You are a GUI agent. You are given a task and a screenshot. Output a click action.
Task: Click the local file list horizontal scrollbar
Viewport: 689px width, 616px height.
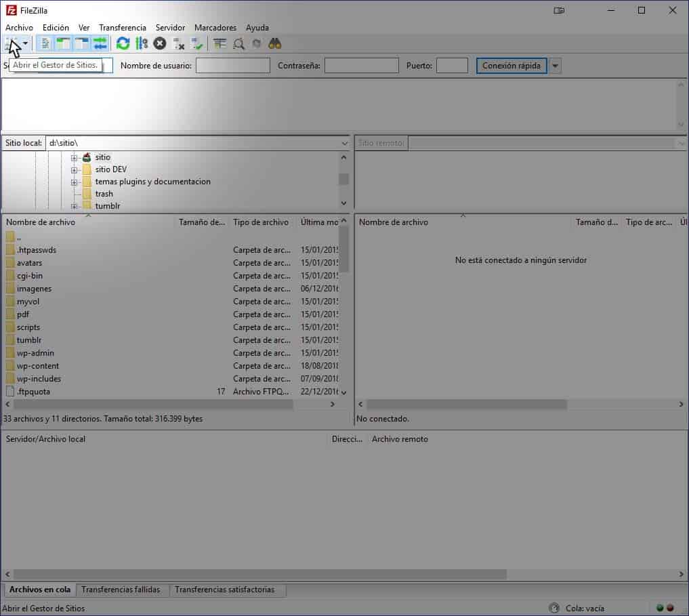click(152, 405)
